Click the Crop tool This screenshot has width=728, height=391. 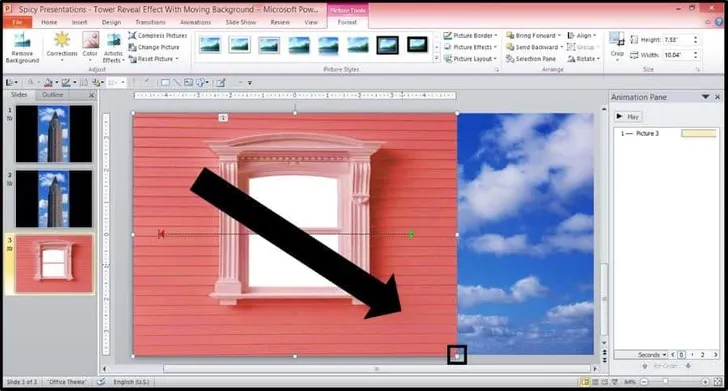click(617, 45)
